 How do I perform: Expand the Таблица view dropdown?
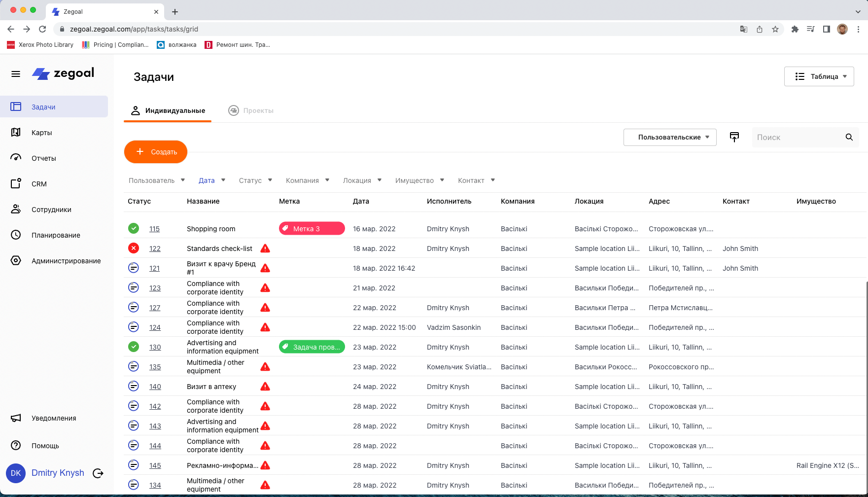tap(819, 76)
